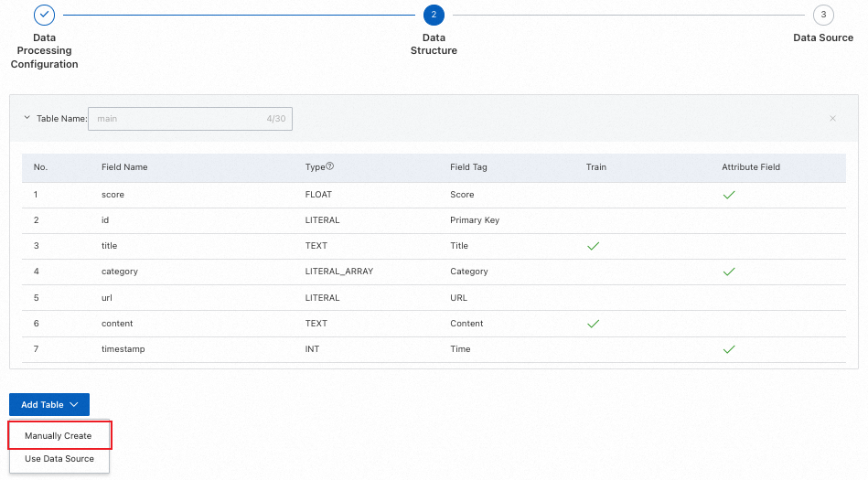
Task: Toggle Attribute Field checkmark for score row
Action: pos(729,195)
